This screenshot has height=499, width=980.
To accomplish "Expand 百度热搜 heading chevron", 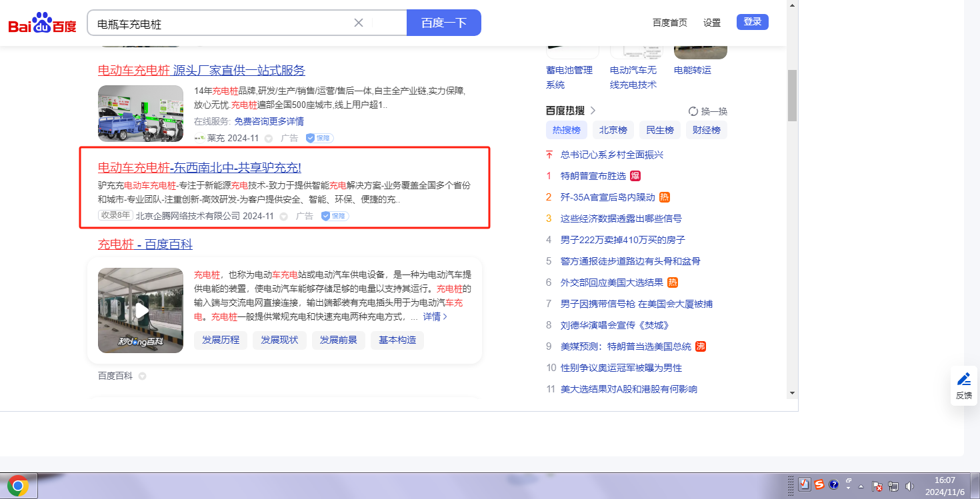I will (x=593, y=111).
